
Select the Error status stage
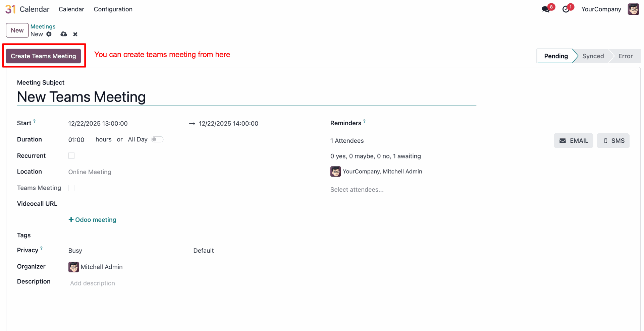(626, 56)
